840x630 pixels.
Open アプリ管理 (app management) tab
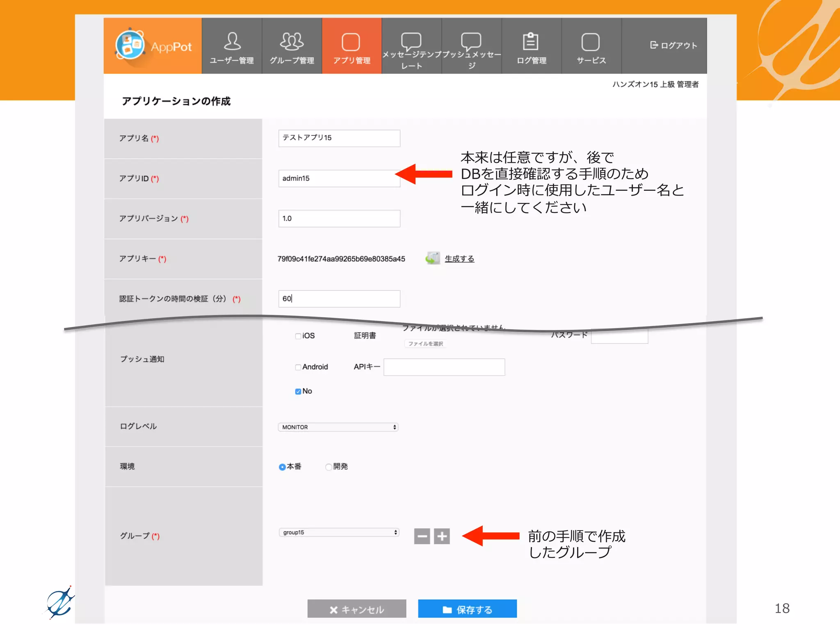pos(352,46)
